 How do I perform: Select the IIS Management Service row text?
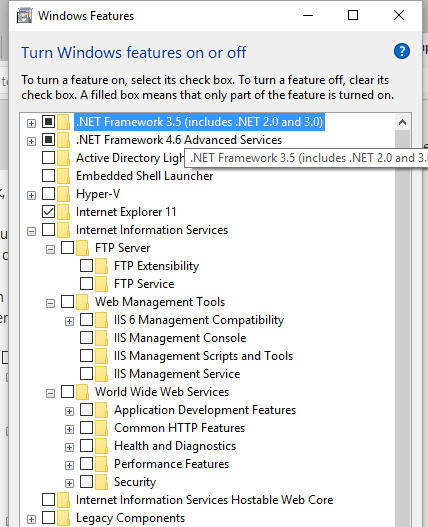pos(177,374)
